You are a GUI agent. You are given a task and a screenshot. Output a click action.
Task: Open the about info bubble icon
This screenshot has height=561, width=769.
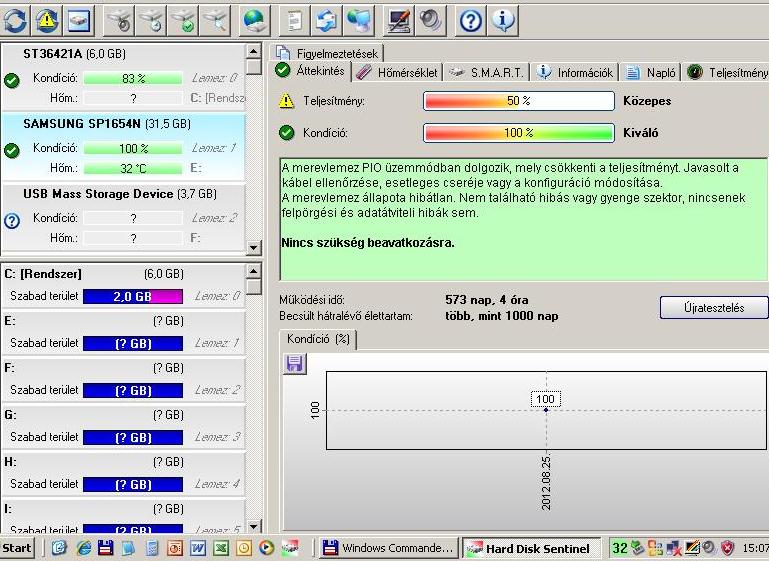point(502,20)
